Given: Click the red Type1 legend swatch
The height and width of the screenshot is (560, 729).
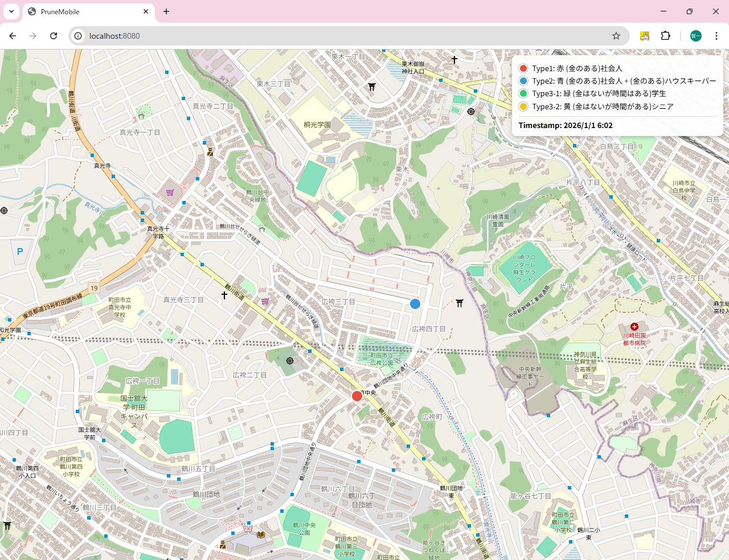Looking at the screenshot, I should tap(523, 68).
